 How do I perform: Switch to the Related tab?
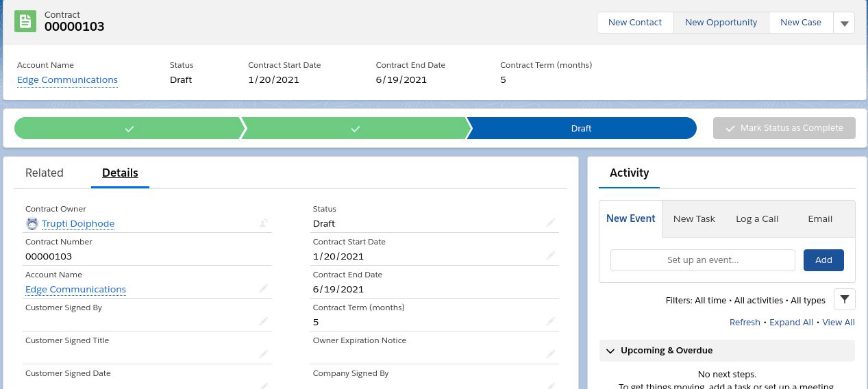45,173
